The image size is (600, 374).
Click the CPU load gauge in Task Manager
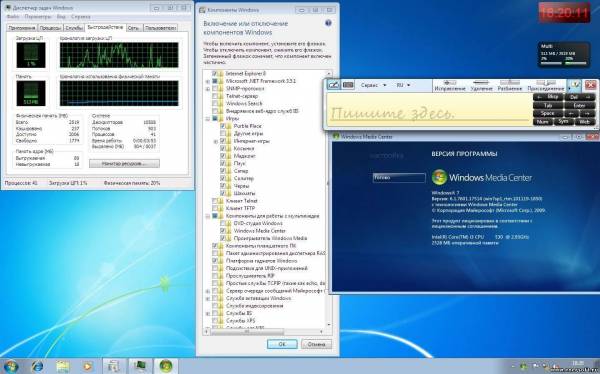(31, 55)
